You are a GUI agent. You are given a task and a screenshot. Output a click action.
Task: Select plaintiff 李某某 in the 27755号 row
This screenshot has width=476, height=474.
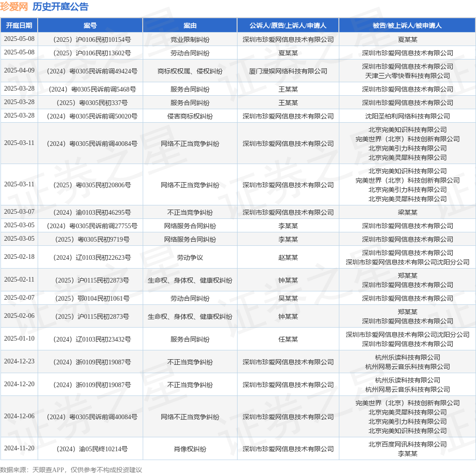point(288,226)
